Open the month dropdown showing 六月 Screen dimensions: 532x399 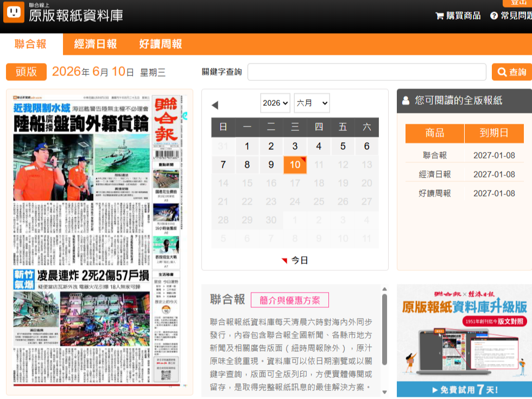tap(312, 103)
